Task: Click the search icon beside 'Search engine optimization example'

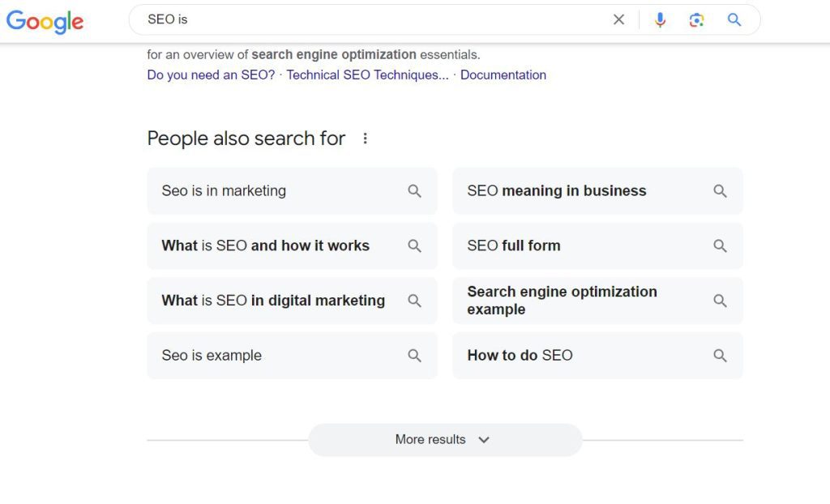Action: click(x=720, y=300)
